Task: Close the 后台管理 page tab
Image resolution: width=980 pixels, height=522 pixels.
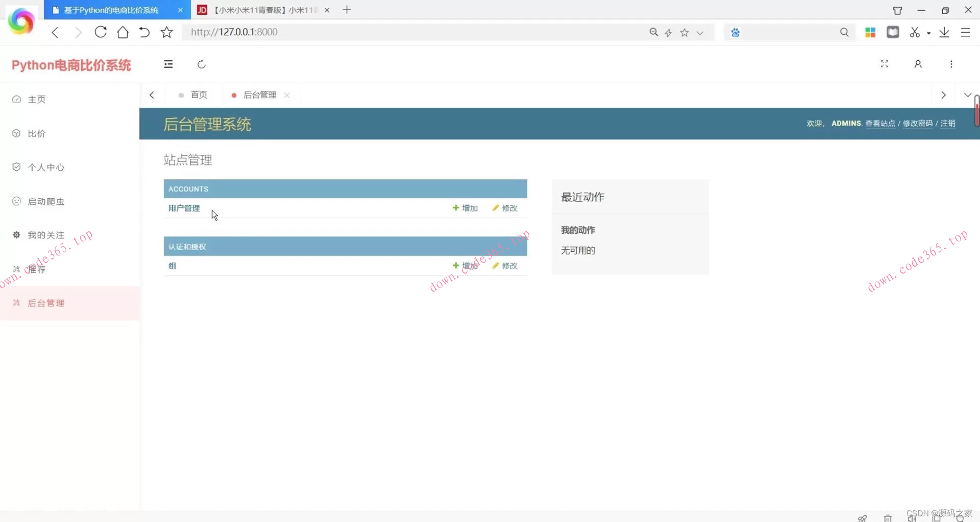Action: 287,95
